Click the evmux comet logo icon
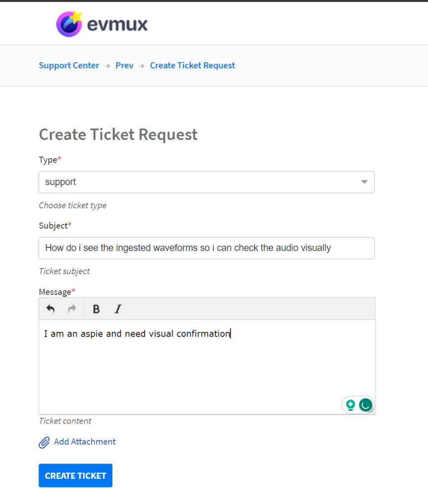 click(x=69, y=24)
